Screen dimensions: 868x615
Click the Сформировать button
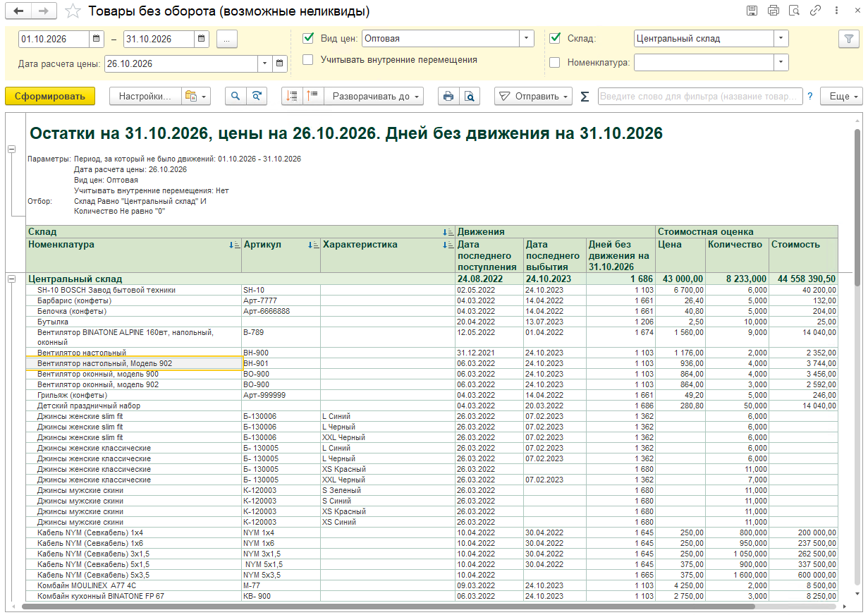click(50, 97)
